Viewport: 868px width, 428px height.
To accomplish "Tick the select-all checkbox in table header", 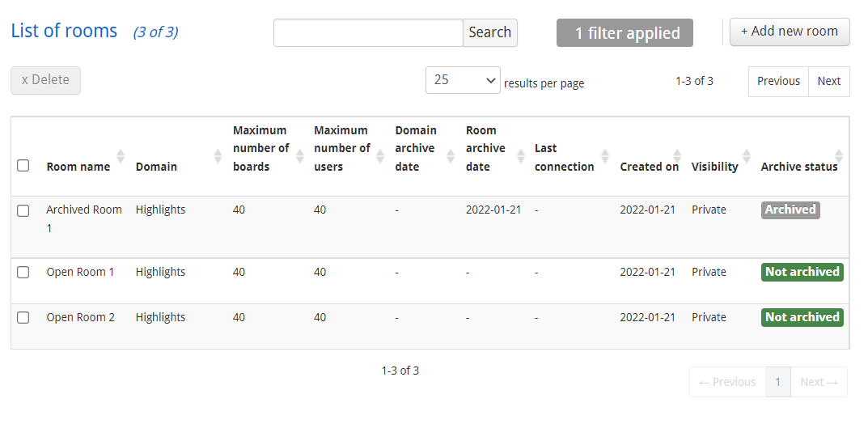I will coord(23,166).
